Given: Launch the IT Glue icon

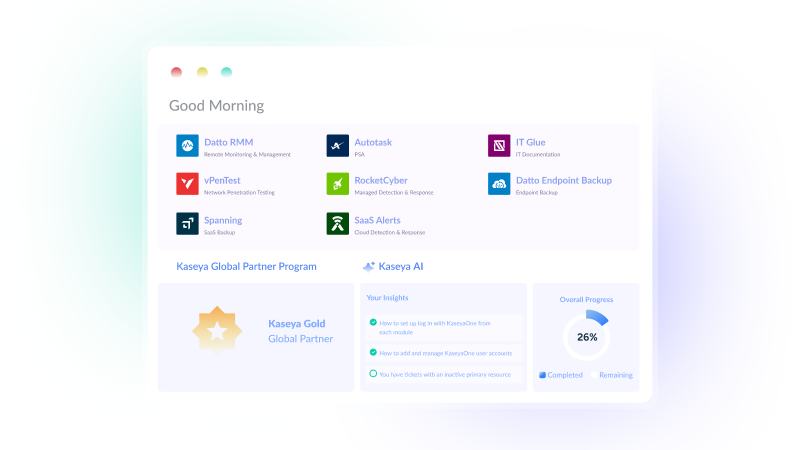Looking at the screenshot, I should (499, 145).
